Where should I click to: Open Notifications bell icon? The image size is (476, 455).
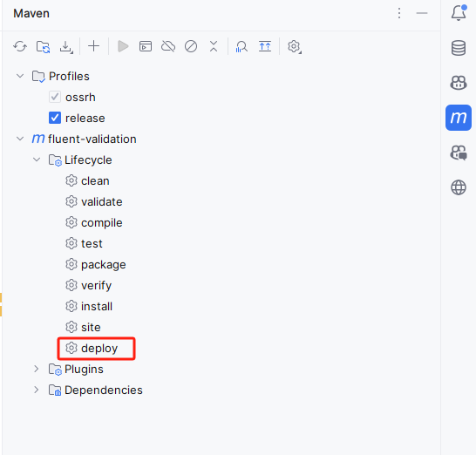pos(459,13)
